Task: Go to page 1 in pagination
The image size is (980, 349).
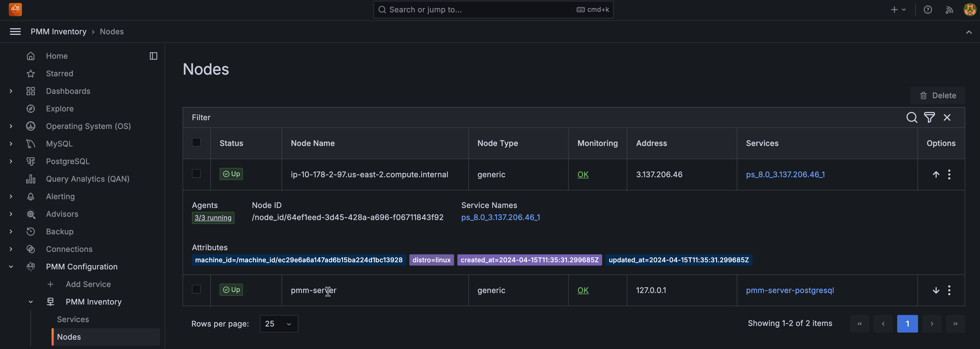Action: (907, 323)
